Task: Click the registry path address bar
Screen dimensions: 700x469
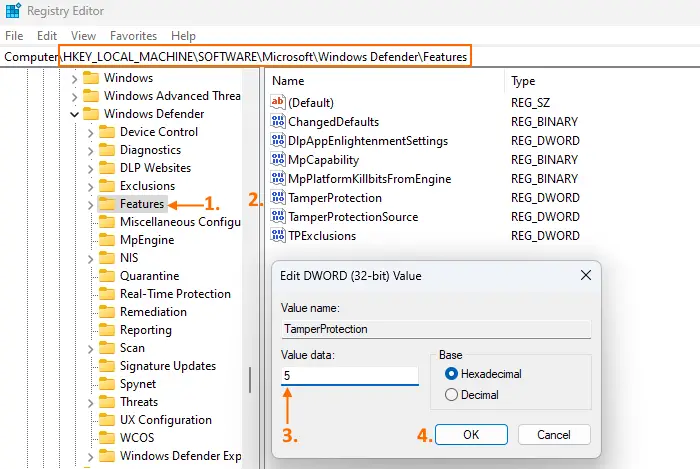Action: (x=350, y=57)
